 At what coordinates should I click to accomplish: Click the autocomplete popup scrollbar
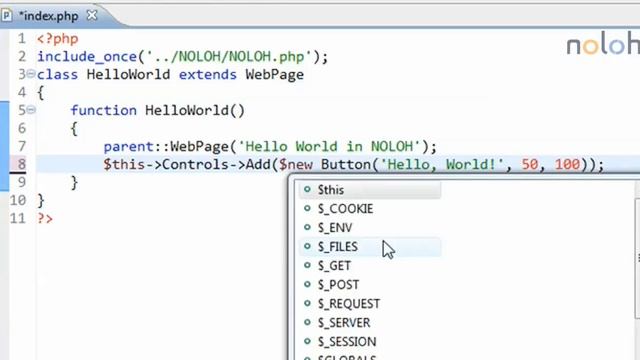637,258
